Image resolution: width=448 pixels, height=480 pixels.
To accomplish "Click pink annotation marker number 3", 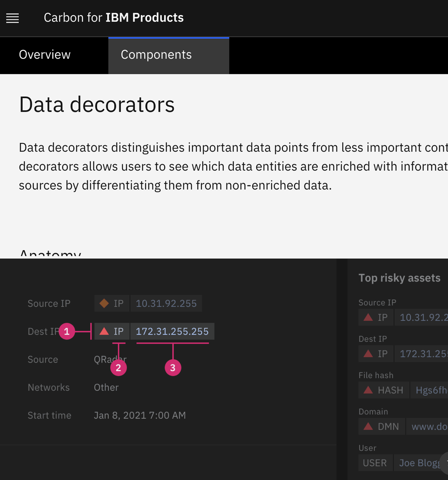I will click(173, 368).
